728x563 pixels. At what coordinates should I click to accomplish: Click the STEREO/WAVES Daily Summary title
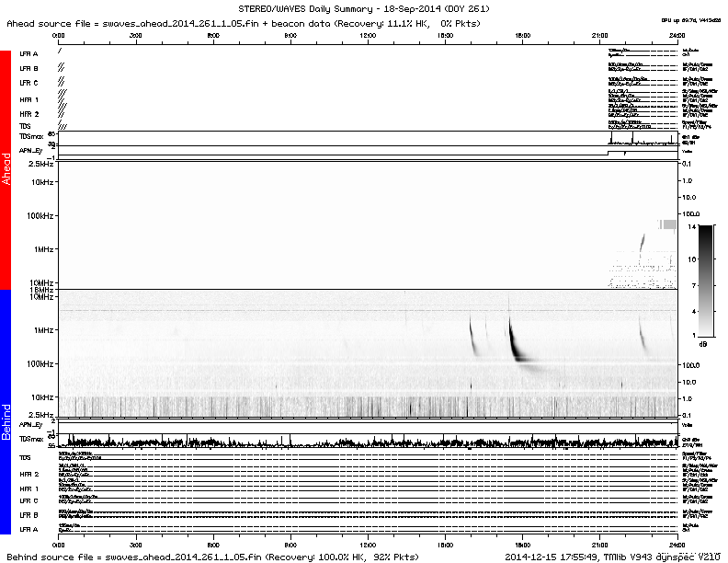363,9
